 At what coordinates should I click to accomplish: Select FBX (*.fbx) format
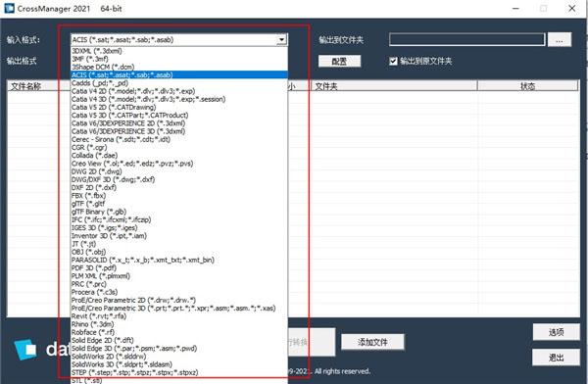coord(179,196)
